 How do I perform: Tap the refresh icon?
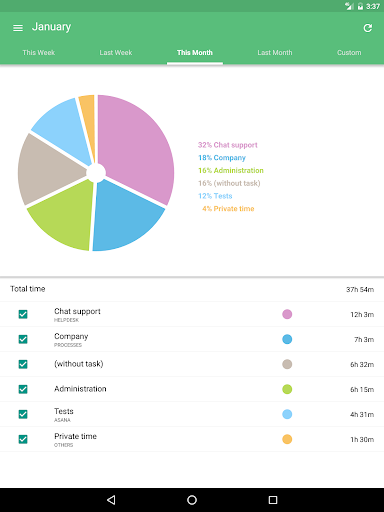(368, 28)
